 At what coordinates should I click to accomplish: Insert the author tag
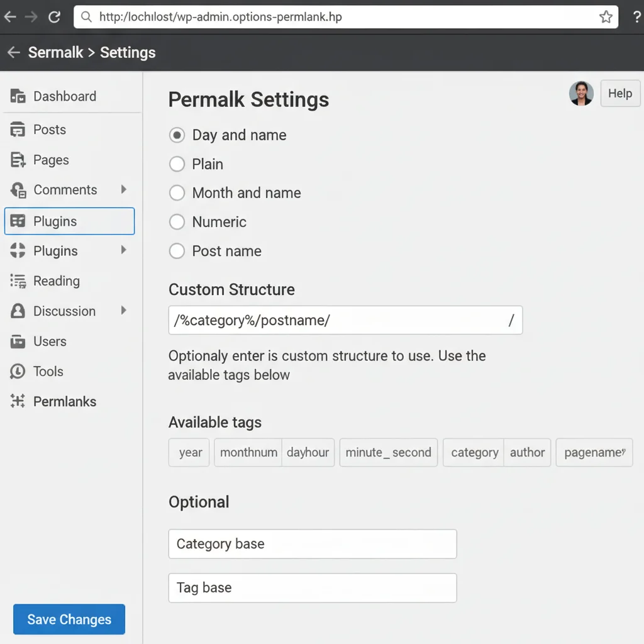[528, 452]
